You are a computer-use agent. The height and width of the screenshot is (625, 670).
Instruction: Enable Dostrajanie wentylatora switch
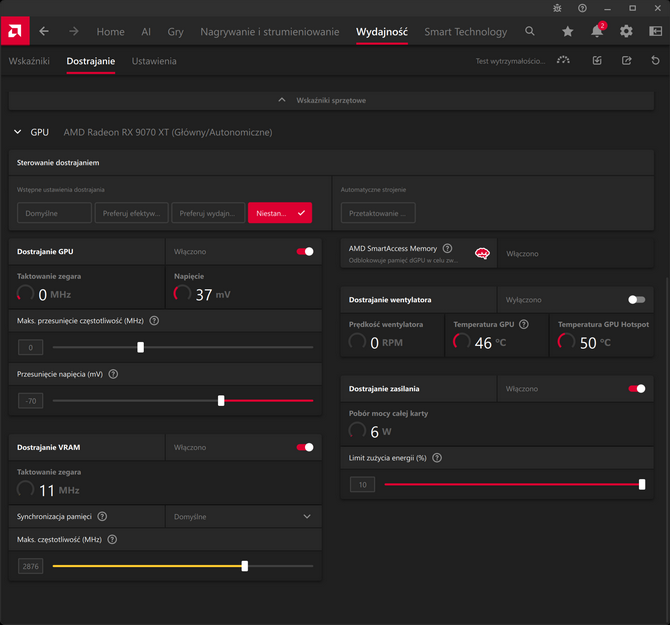pos(637,299)
